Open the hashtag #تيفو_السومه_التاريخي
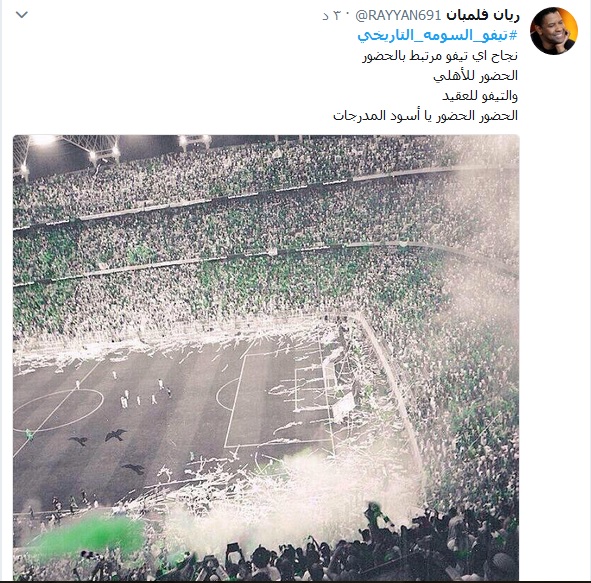The height and width of the screenshot is (583, 591). tap(438, 36)
